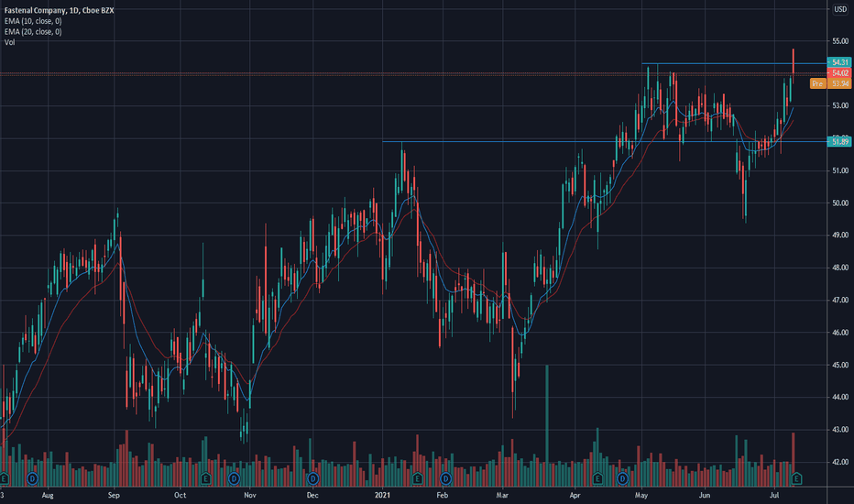Click the 47.00 price axis label
Screen dimensions: 854x504
[840, 300]
